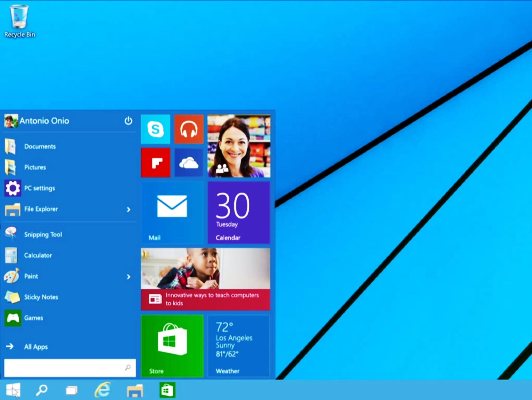Click the magnifier in Start search box
Screen dimensions: 532x400
click(128, 367)
